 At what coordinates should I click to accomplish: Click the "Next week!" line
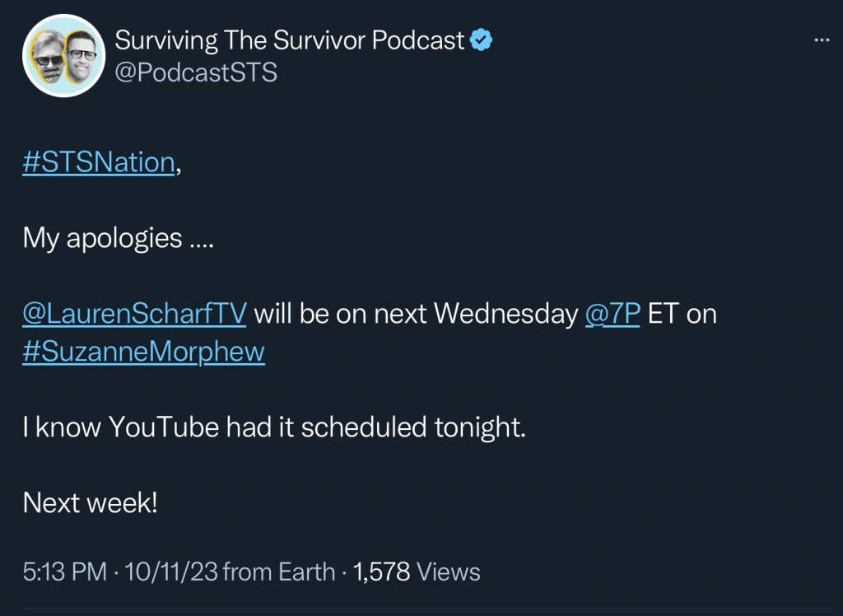(x=90, y=502)
